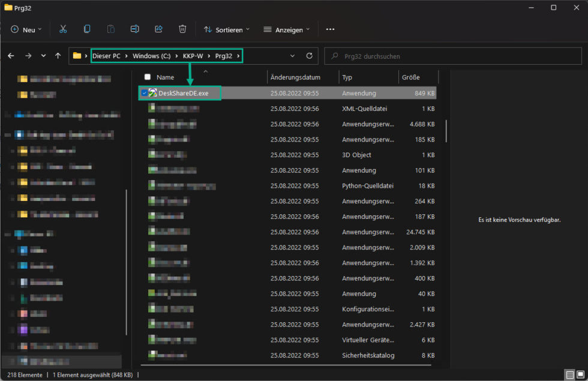The width and height of the screenshot is (588, 381).
Task: Toggle the select-all checkbox in header
Action: (x=148, y=77)
